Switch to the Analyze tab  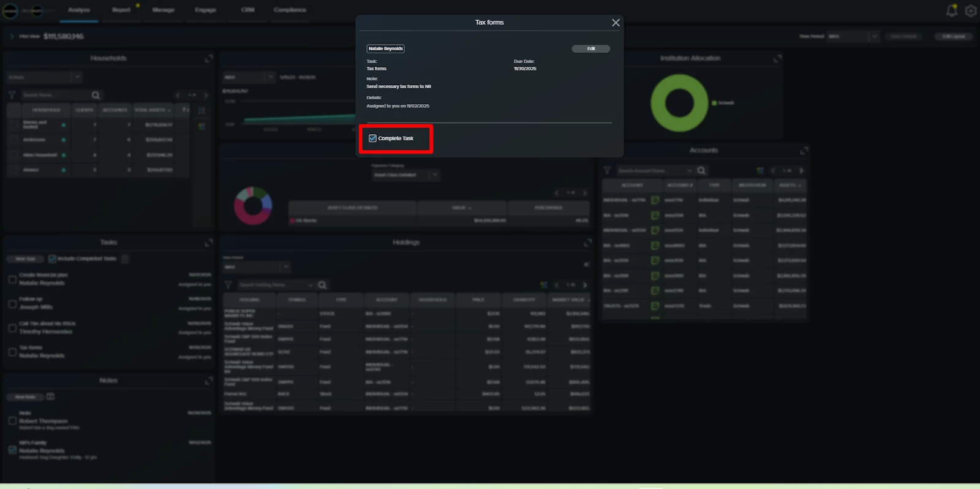pyautogui.click(x=79, y=10)
